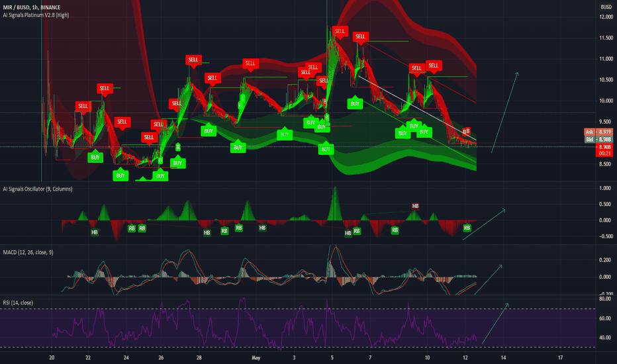The width and height of the screenshot is (617, 364).
Task: Click the date label 3 on time axis
Action: (294, 357)
